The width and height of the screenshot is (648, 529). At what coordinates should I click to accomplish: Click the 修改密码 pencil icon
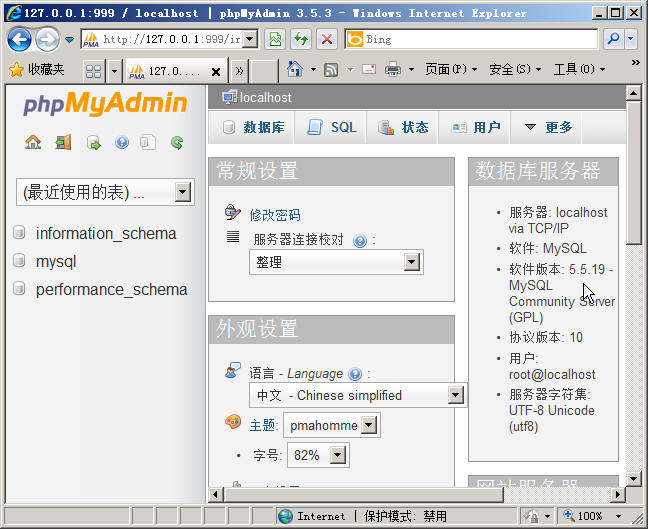(233, 212)
